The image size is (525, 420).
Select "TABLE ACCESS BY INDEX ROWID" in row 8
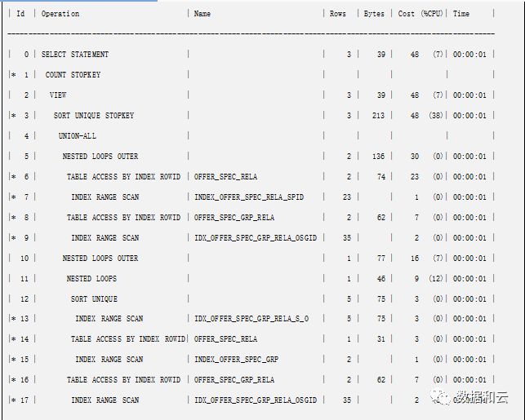123,218
